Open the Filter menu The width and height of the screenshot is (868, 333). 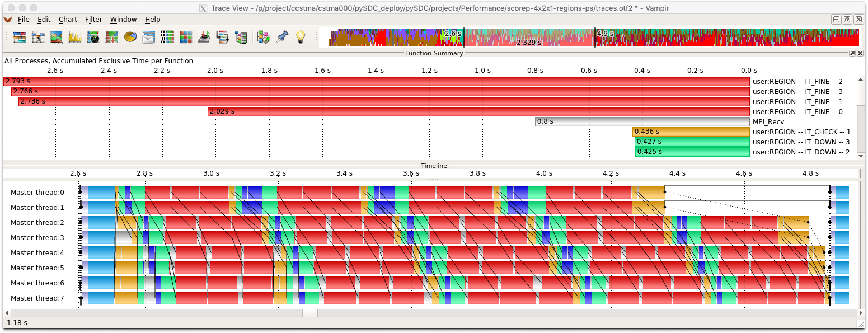point(93,19)
